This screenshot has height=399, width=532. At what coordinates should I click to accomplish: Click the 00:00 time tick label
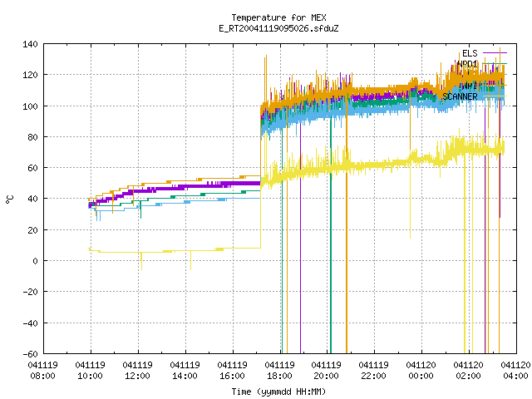pyautogui.click(x=421, y=376)
